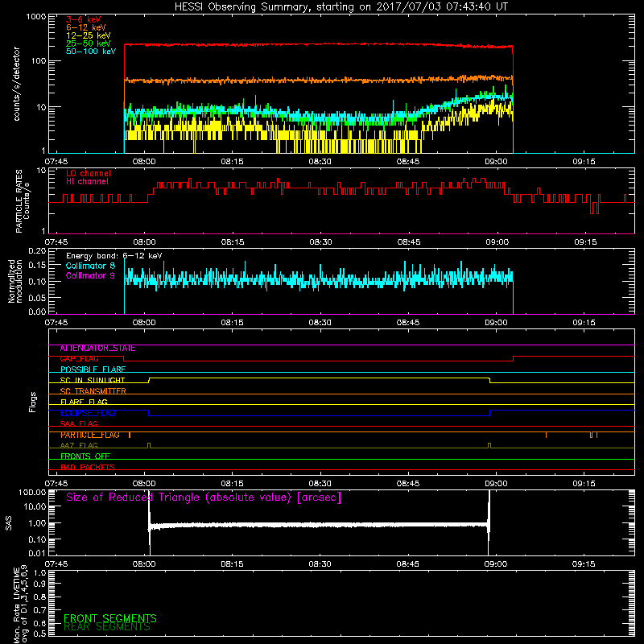Select the FRONTS_OFF flag label
644x644 pixels.
[85, 456]
